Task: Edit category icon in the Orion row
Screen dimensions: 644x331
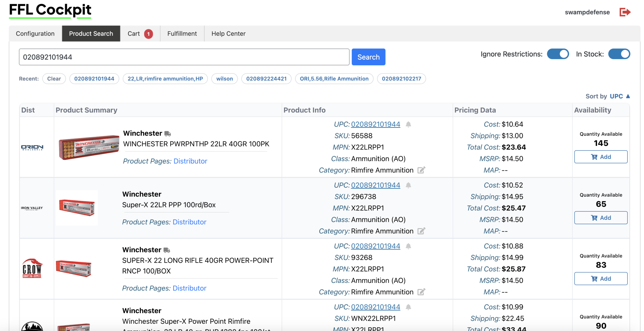Action: click(x=421, y=170)
